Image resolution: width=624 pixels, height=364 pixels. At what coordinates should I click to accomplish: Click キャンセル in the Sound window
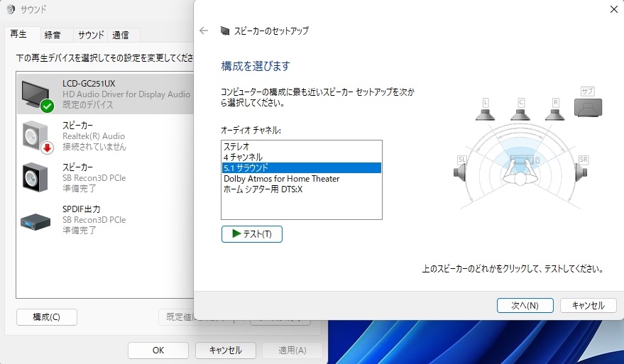pyautogui.click(x=225, y=350)
